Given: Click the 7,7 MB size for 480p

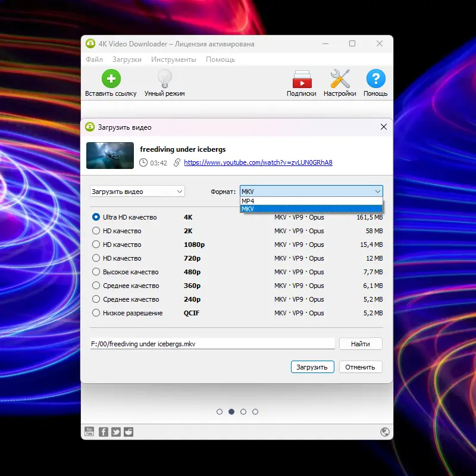Looking at the screenshot, I should pyautogui.click(x=373, y=272).
